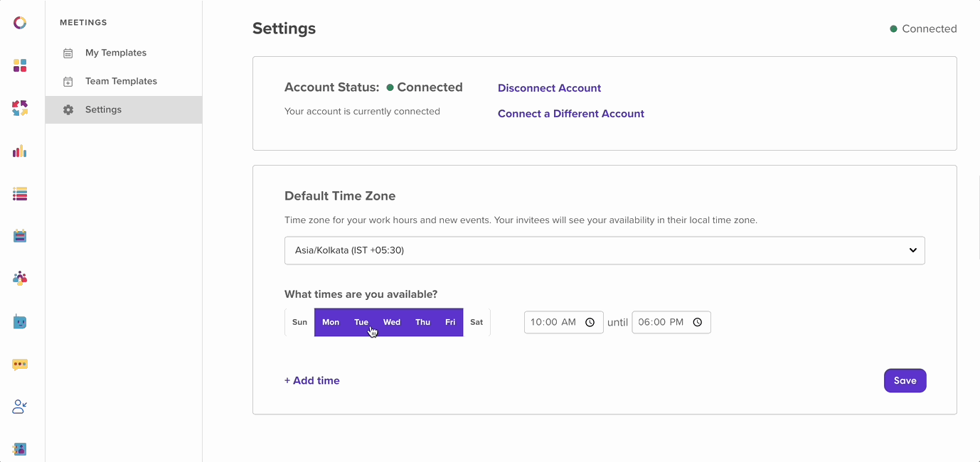Image resolution: width=980 pixels, height=462 pixels.
Task: Open Team Templates in Meetings menu
Action: (x=124, y=81)
